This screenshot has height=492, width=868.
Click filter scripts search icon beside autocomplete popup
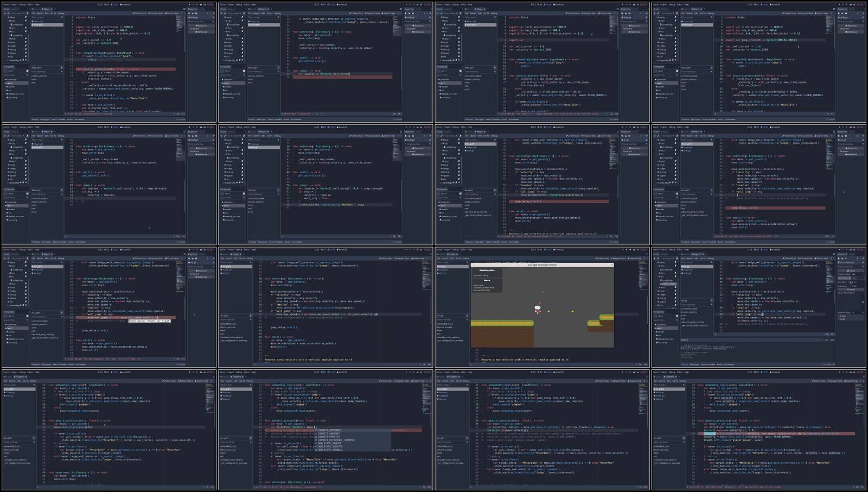(x=251, y=385)
